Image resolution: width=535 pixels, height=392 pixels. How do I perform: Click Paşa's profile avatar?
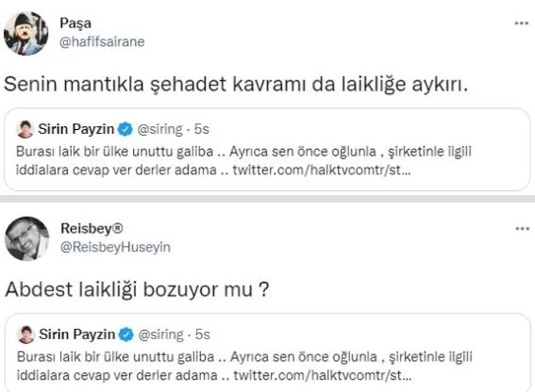pos(26,33)
